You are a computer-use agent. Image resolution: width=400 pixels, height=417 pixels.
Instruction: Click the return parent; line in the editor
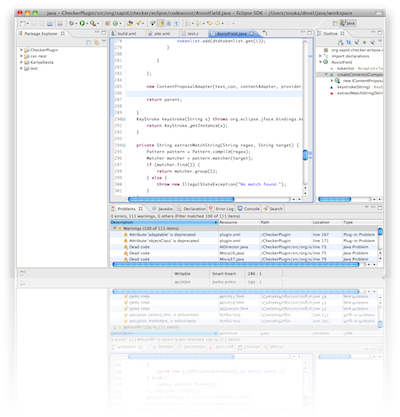tap(164, 100)
